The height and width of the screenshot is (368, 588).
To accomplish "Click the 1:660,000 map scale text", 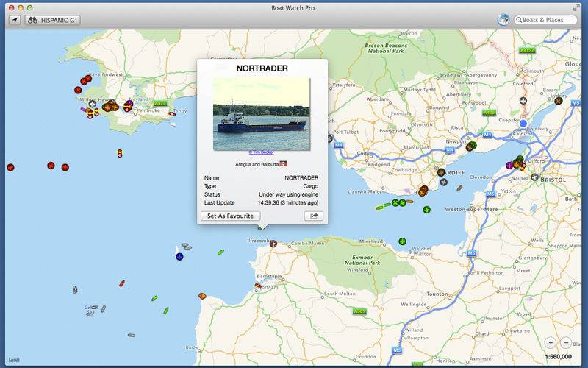I will coord(559,357).
